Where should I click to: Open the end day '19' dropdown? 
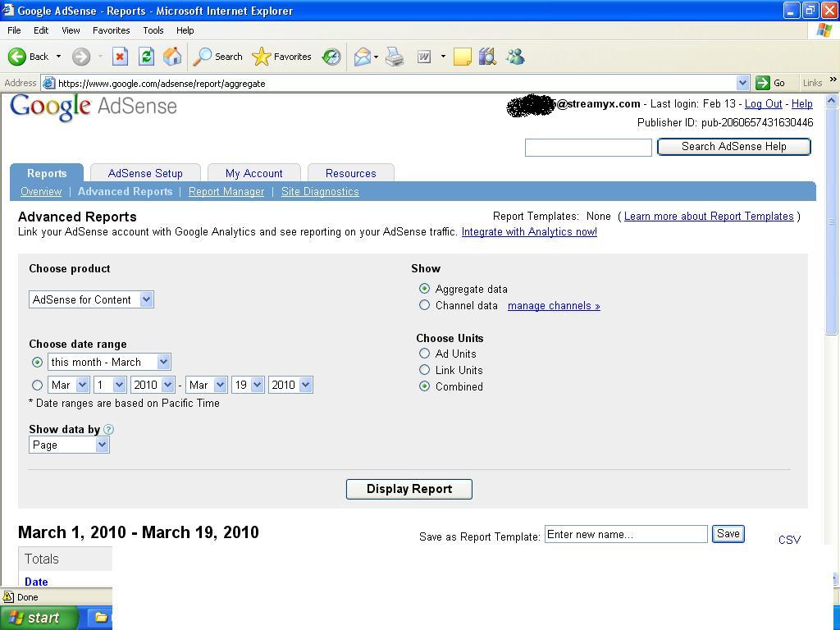(248, 385)
